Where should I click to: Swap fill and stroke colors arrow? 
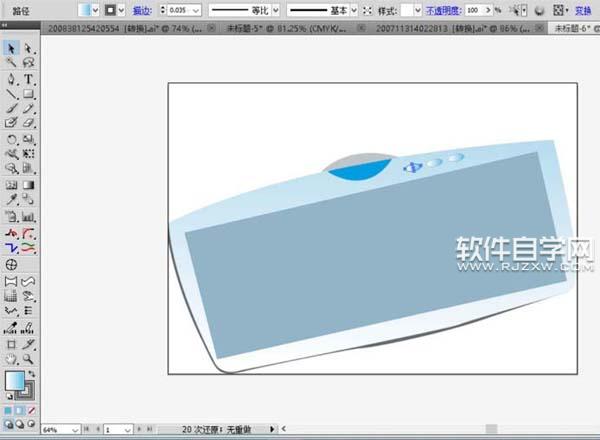coord(32,374)
